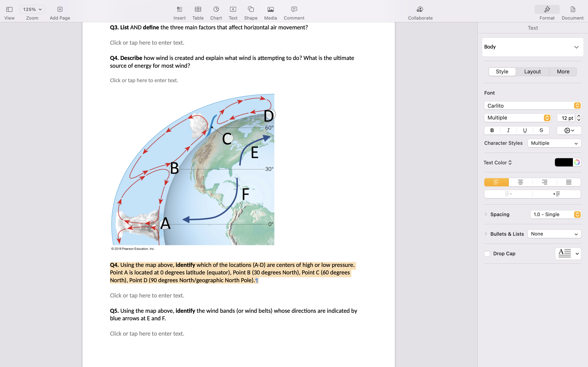Toggle underline formatting
The height and width of the screenshot is (367, 588).
coord(525,130)
